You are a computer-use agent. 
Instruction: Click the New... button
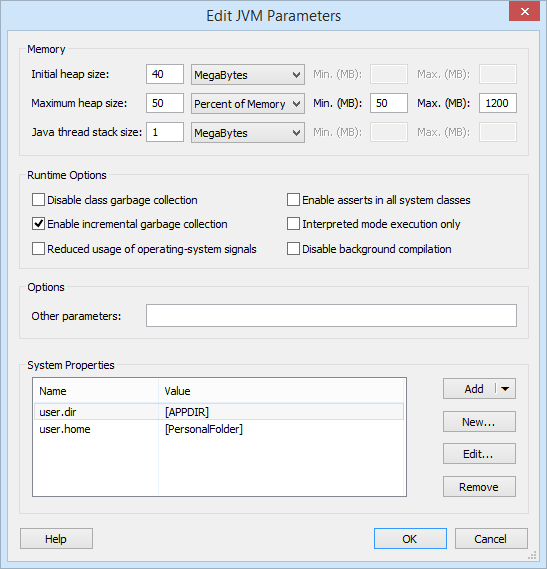479,422
